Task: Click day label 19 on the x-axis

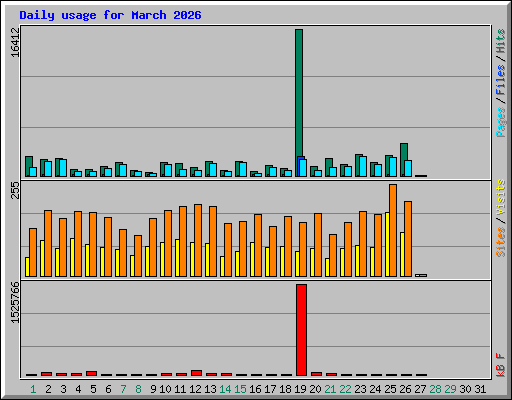Action: (x=300, y=389)
